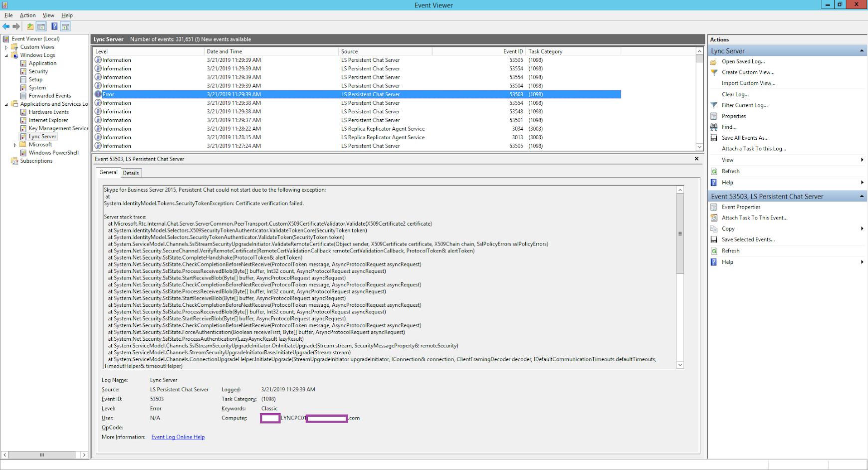The height and width of the screenshot is (470, 868).
Task: Close the event preview pane
Action: 696,159
